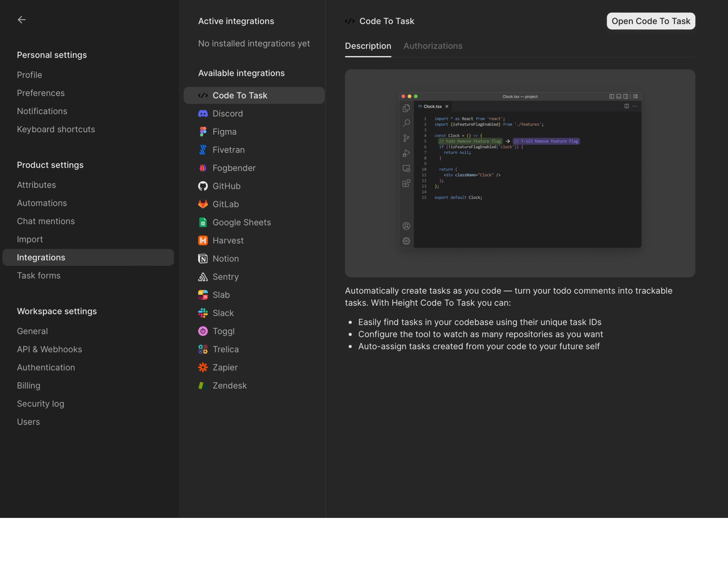Screen dimensions: 728x569
Task: Open Code To Task button
Action: point(651,21)
